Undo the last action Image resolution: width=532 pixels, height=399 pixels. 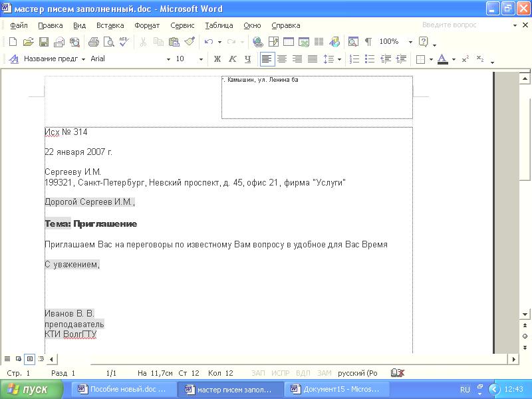click(x=209, y=42)
